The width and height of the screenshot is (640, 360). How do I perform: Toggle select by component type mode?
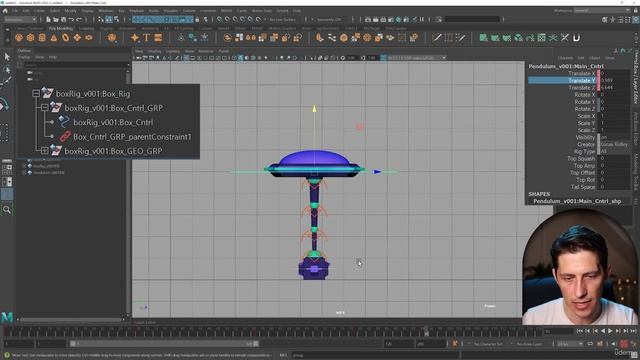pos(117,19)
